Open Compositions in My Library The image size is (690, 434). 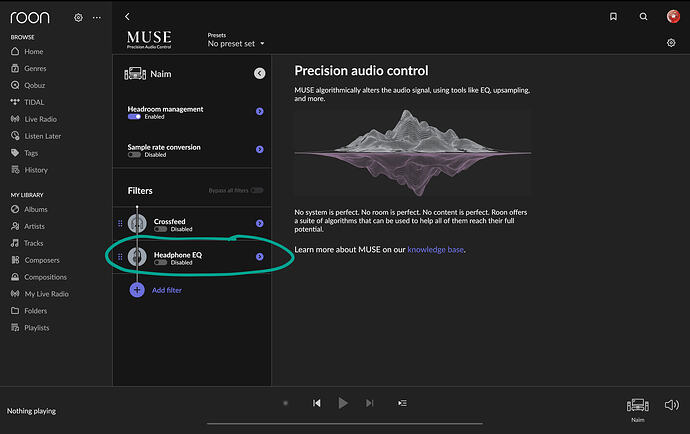pyautogui.click(x=39, y=277)
